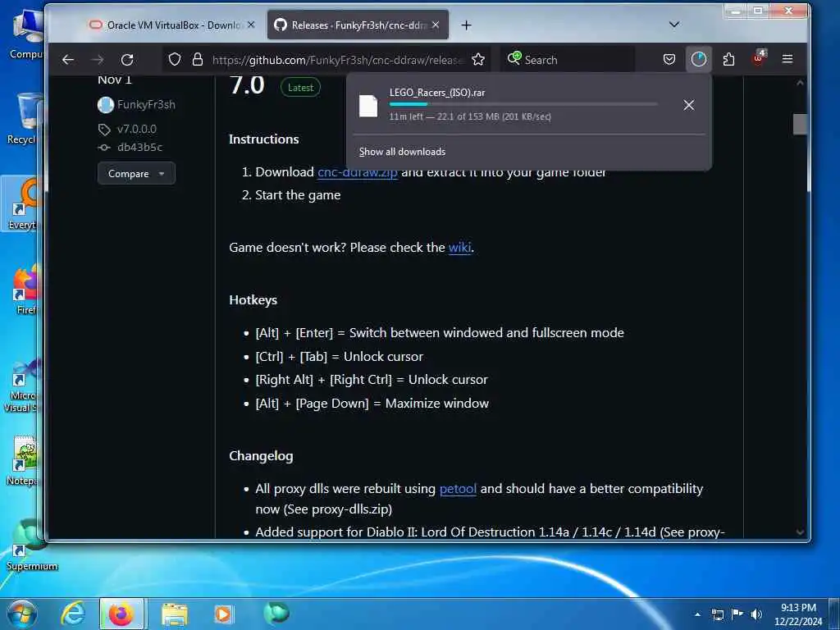Screen dimensions: 840x630
Task: Reload the current GitHub page
Action: tap(127, 59)
